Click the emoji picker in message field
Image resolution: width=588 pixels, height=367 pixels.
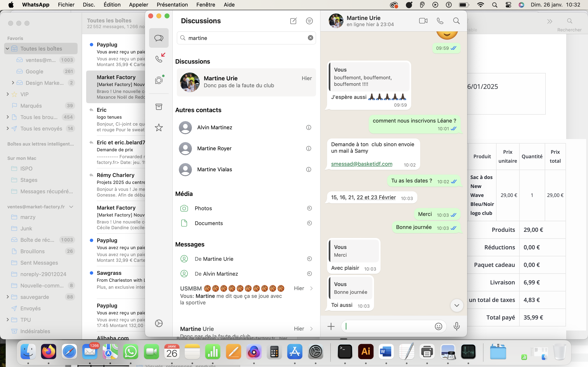[438, 326]
